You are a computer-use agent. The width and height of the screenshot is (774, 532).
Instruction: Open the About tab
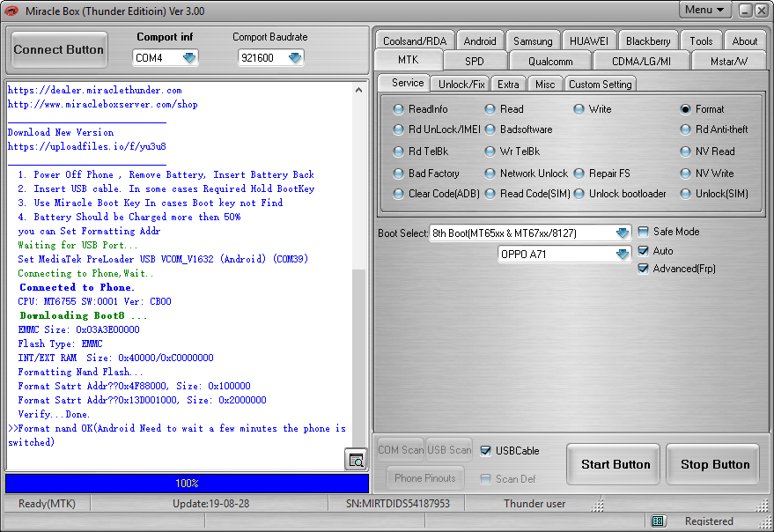click(x=744, y=41)
